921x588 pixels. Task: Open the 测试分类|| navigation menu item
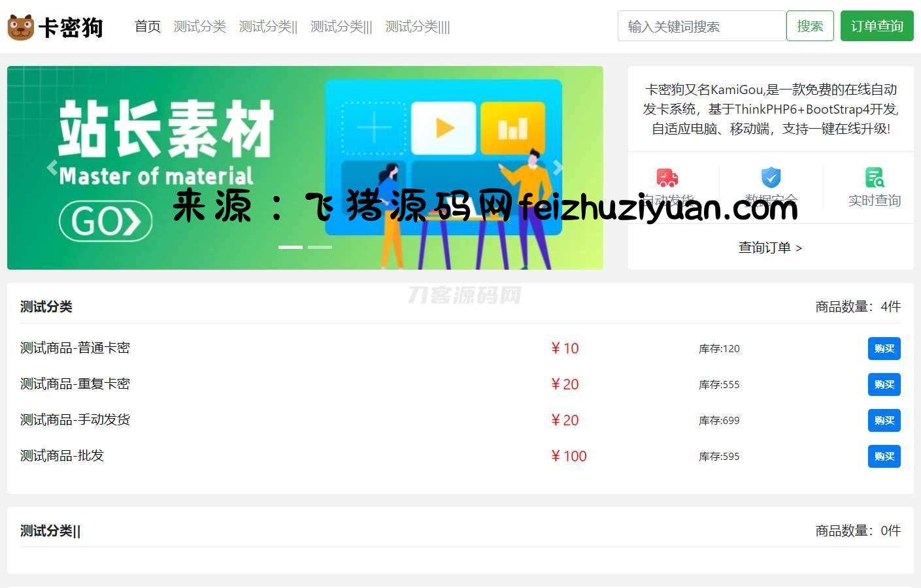pos(268,27)
